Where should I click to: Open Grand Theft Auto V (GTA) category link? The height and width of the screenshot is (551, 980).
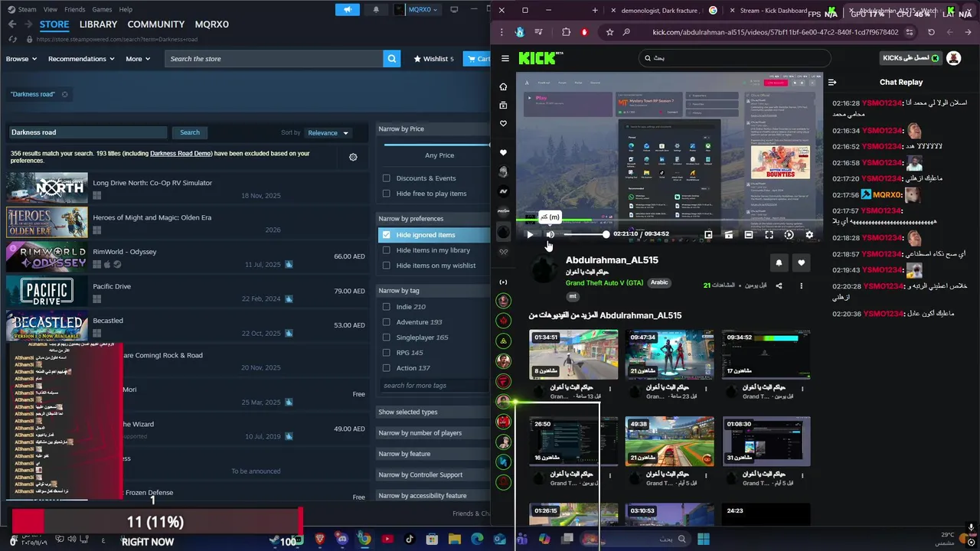(x=604, y=283)
